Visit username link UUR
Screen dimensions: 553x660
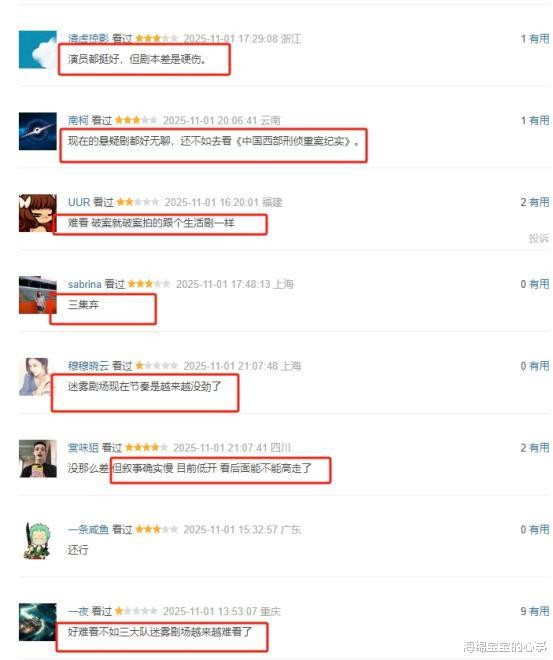pos(79,202)
